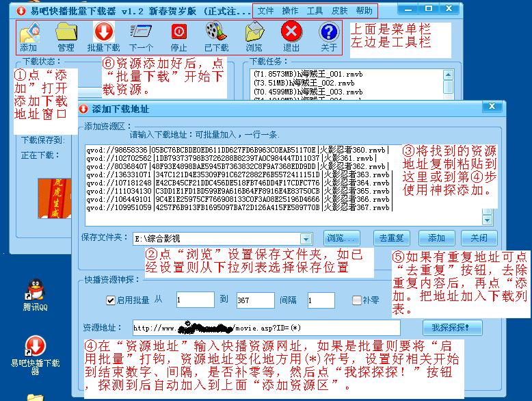This screenshot has height=401, width=532.
Task: Click the 浏览... button beside save folder
Action: [342, 238]
